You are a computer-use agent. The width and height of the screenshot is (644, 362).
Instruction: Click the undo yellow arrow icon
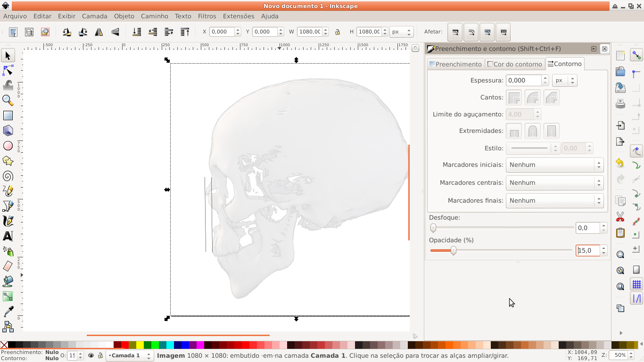click(x=620, y=163)
